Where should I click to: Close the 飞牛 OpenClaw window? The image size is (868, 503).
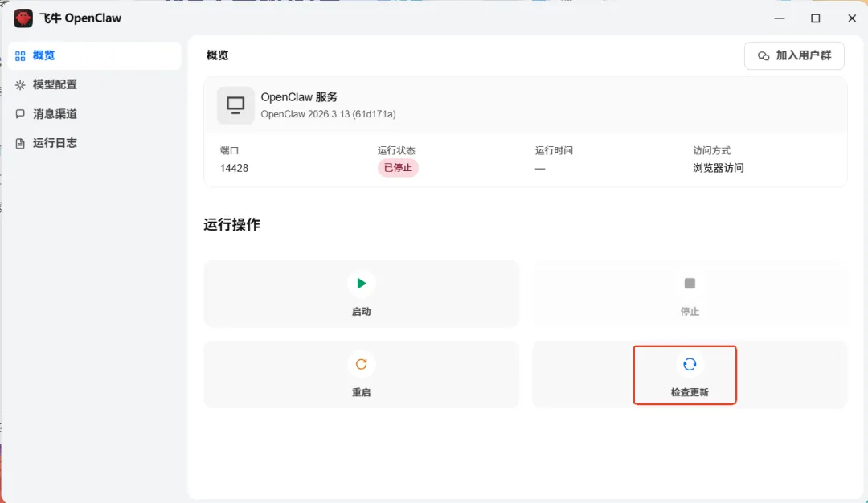852,18
